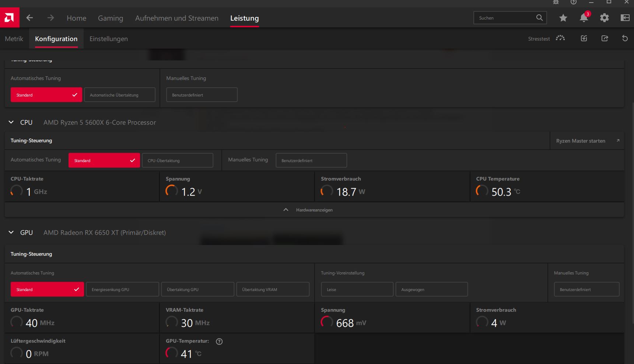Start the Stresstest gauge icon
Image resolution: width=634 pixels, height=364 pixels.
pos(560,38)
